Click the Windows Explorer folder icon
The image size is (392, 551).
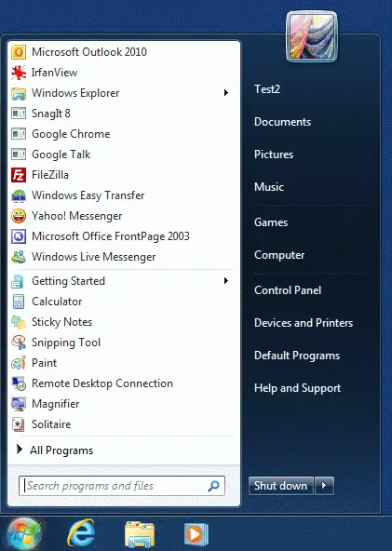[x=19, y=93]
